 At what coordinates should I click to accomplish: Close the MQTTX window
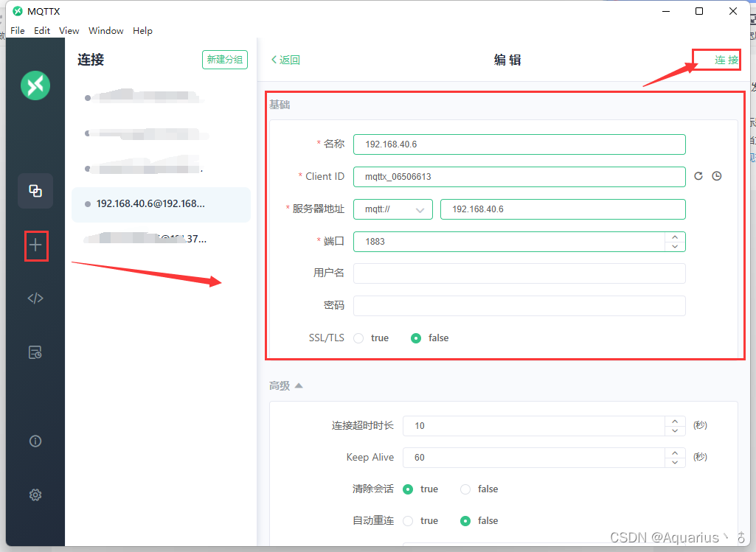coord(733,11)
